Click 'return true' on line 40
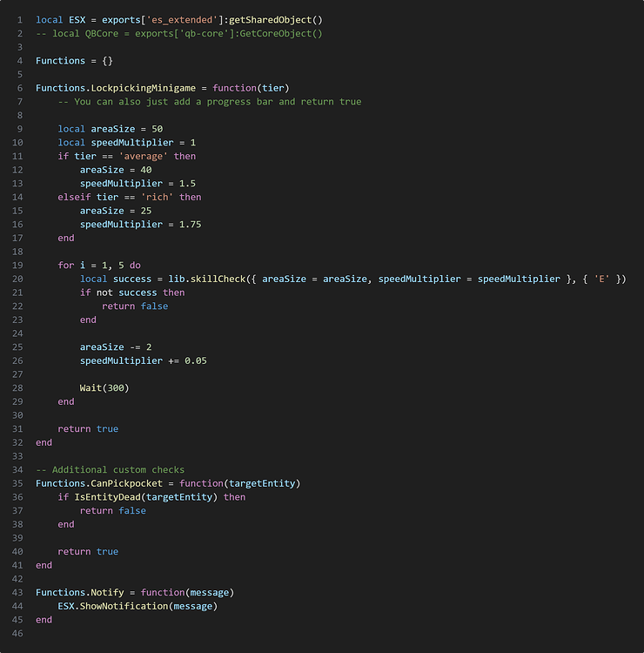This screenshot has height=653, width=644. 88,552
